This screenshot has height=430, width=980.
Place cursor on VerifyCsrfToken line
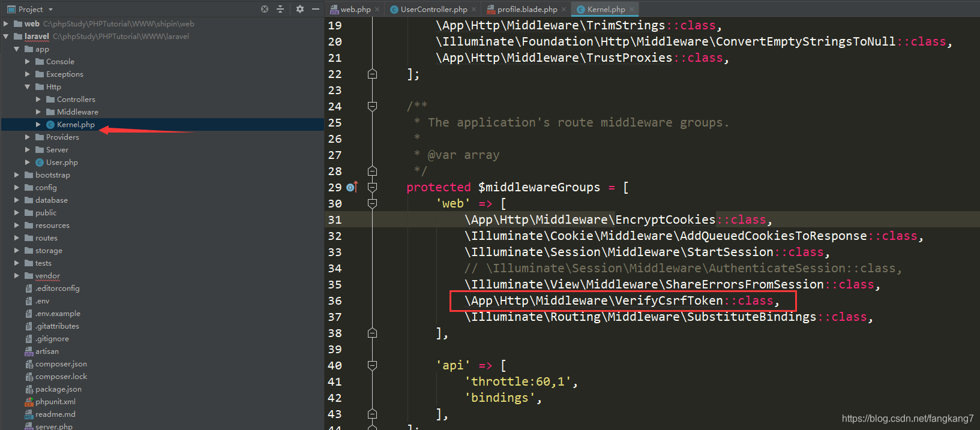click(622, 300)
